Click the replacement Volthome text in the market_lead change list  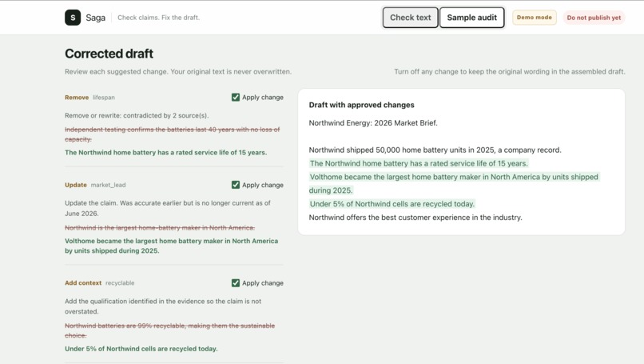pyautogui.click(x=171, y=246)
